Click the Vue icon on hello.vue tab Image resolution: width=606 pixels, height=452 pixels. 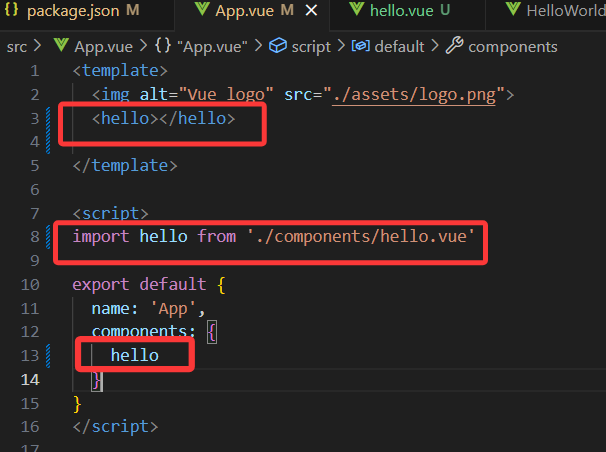(356, 9)
